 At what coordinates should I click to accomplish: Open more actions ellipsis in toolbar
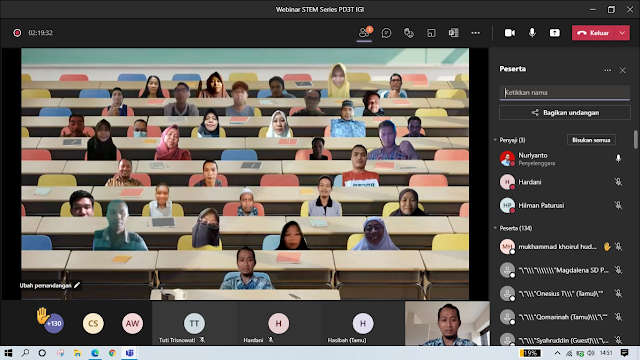pos(476,33)
